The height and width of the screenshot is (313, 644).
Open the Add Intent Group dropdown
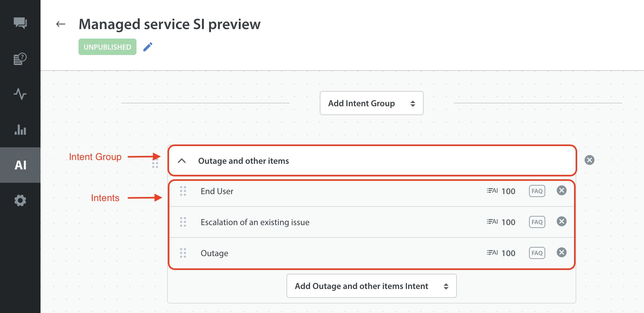[371, 103]
